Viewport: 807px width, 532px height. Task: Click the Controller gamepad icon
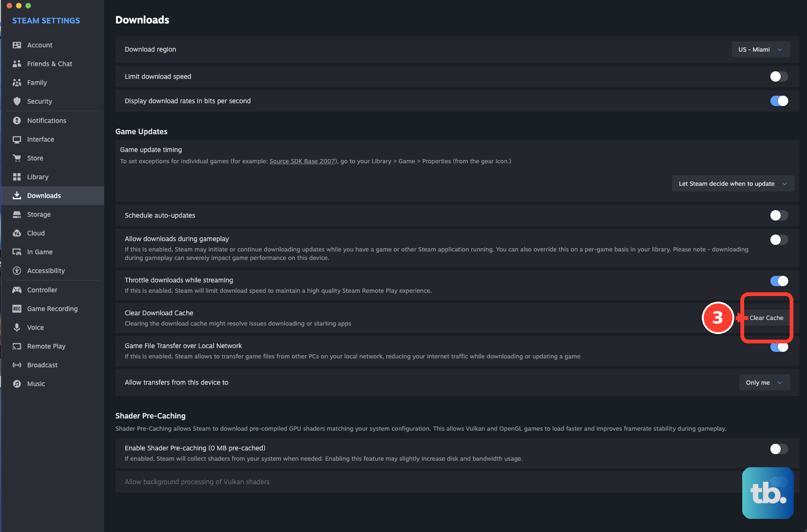point(17,290)
